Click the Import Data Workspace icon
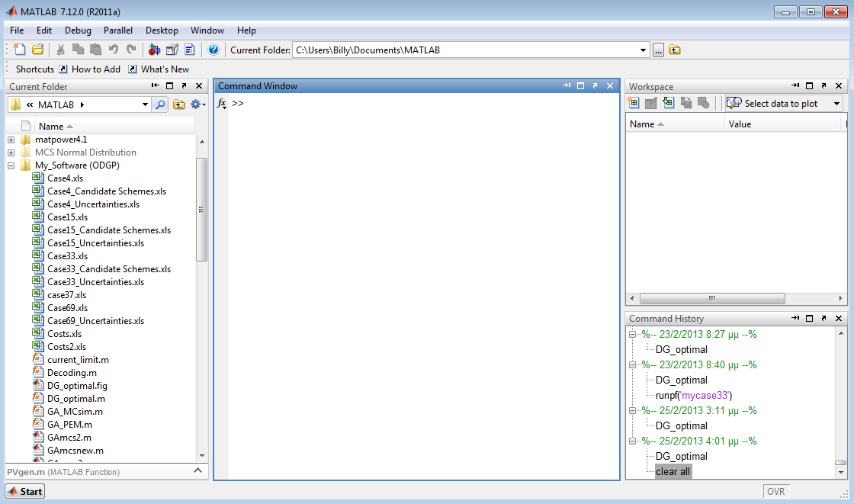 [668, 103]
